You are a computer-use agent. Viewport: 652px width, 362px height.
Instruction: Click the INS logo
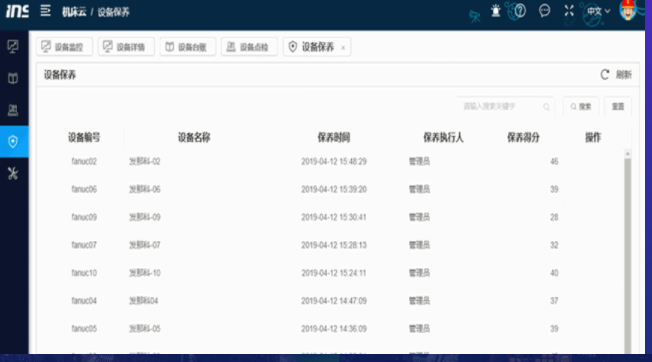click(17, 11)
